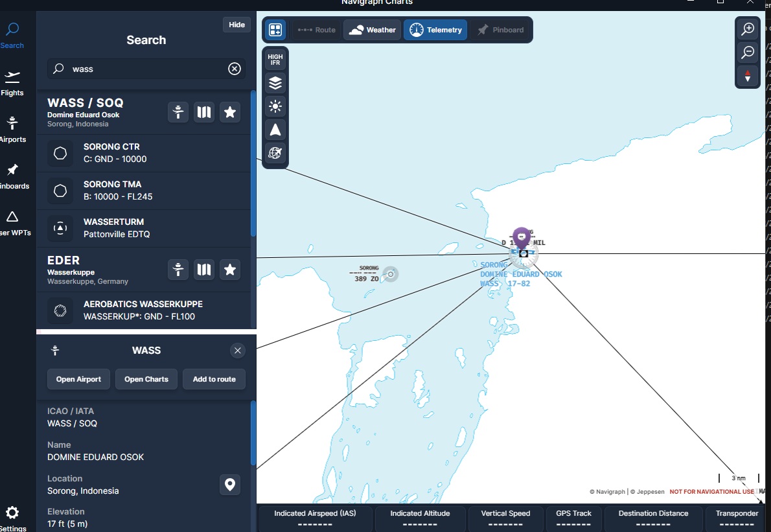Click the globe world map button
Image resolution: width=771 pixels, height=532 pixels.
click(x=275, y=153)
